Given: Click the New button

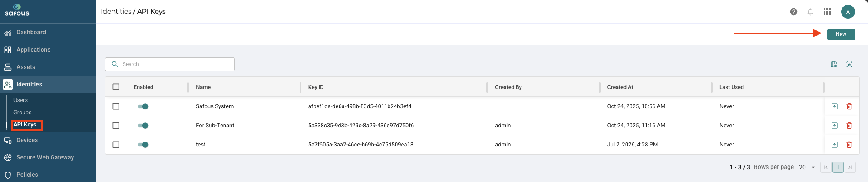Looking at the screenshot, I should pos(841,34).
